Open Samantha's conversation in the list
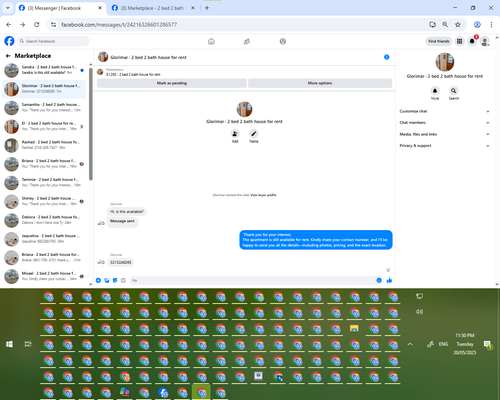Image resolution: width=500 pixels, height=400 pixels. (x=44, y=107)
